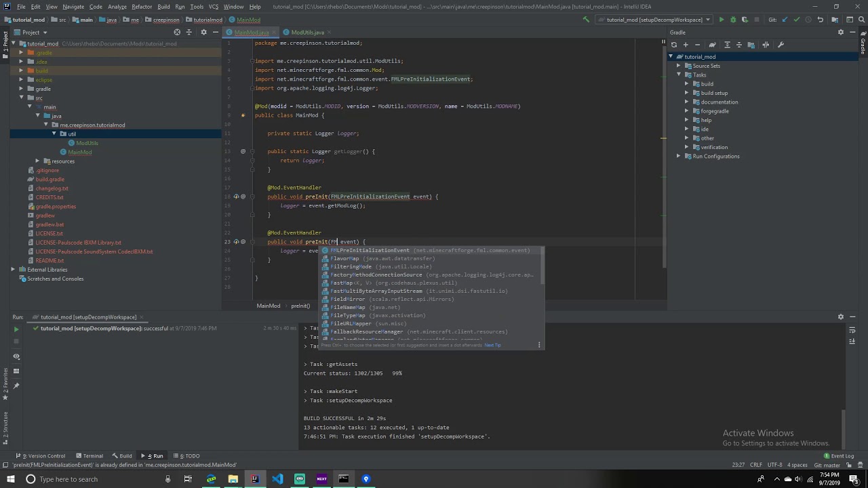
Task: Click the Build Project hammer icon
Action: [586, 20]
